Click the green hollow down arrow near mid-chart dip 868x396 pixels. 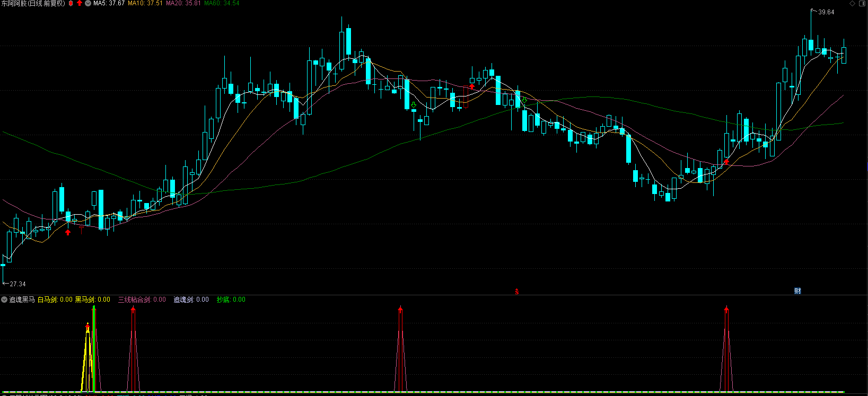(414, 105)
